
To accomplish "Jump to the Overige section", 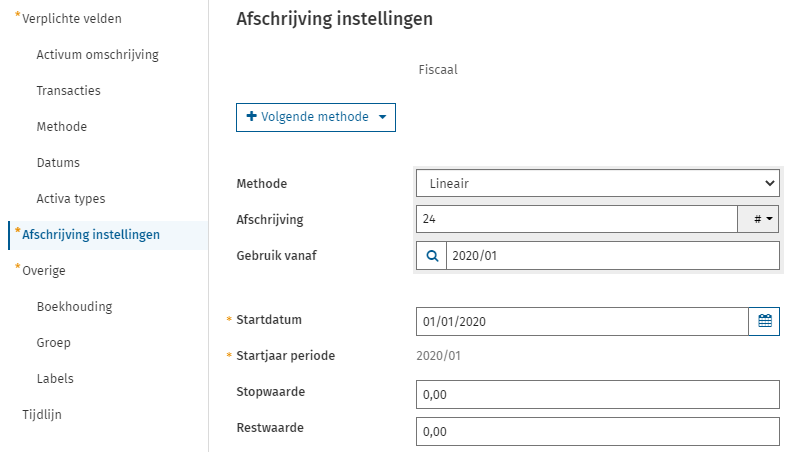I will pos(44,270).
